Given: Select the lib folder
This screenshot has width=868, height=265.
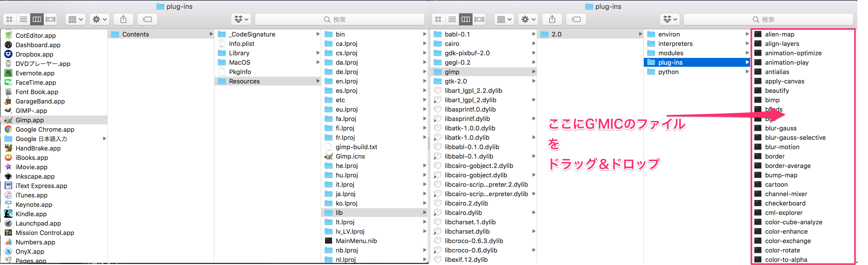Looking at the screenshot, I should [375, 212].
